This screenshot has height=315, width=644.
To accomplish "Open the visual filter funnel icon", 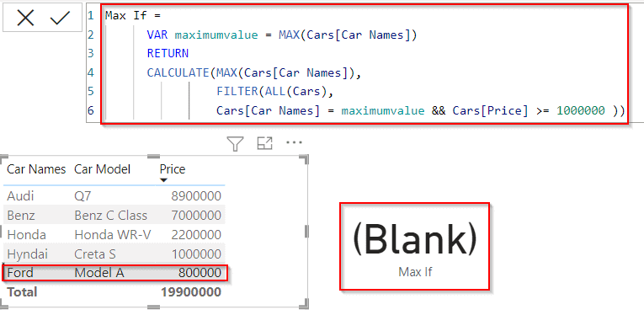I will (235, 143).
